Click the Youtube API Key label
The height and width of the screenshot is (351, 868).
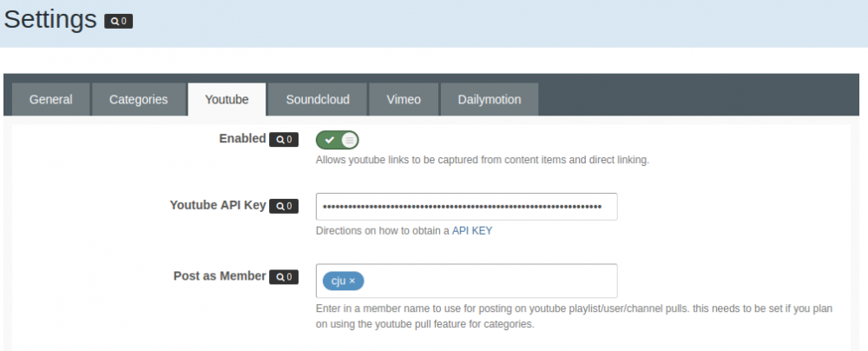point(217,205)
